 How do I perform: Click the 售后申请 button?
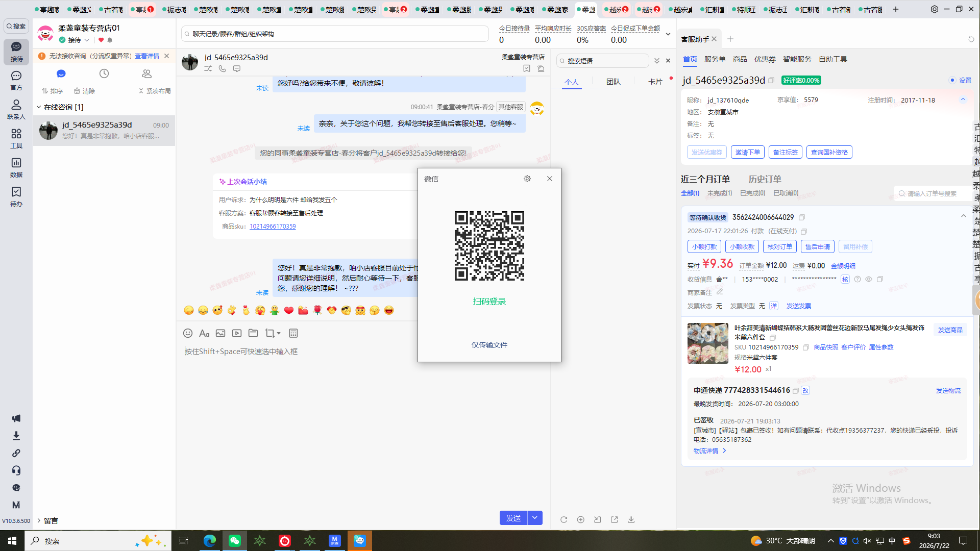[x=818, y=246]
